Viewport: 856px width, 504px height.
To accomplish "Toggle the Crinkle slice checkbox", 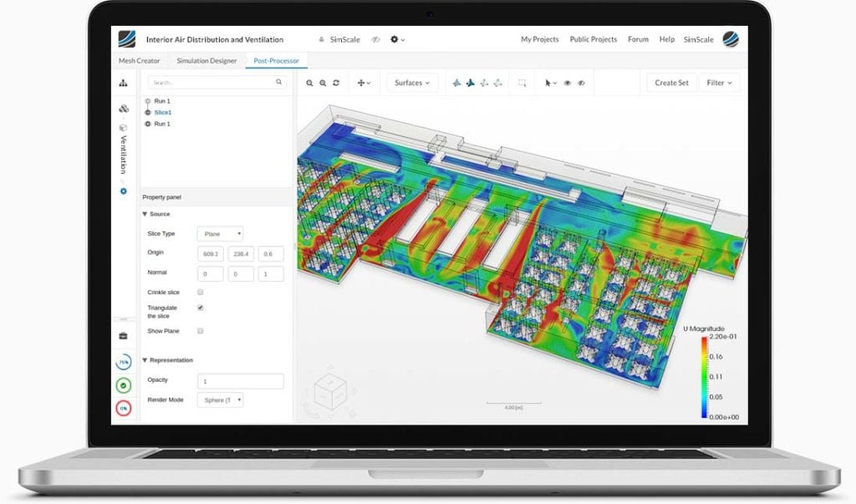I will click(200, 292).
